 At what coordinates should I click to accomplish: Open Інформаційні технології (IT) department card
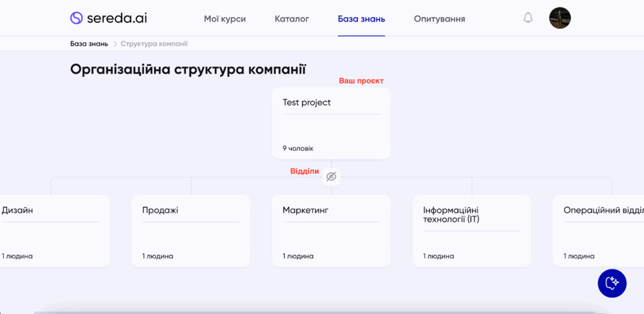tap(472, 230)
